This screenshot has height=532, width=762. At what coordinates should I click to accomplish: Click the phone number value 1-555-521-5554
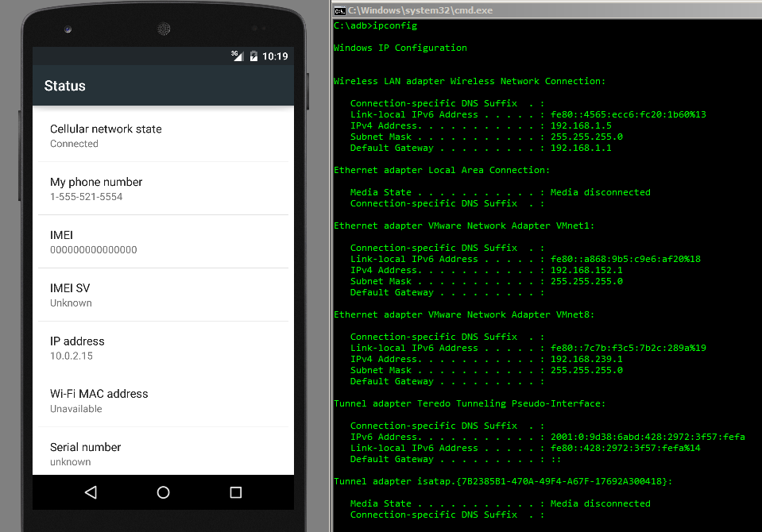pyautogui.click(x=86, y=197)
